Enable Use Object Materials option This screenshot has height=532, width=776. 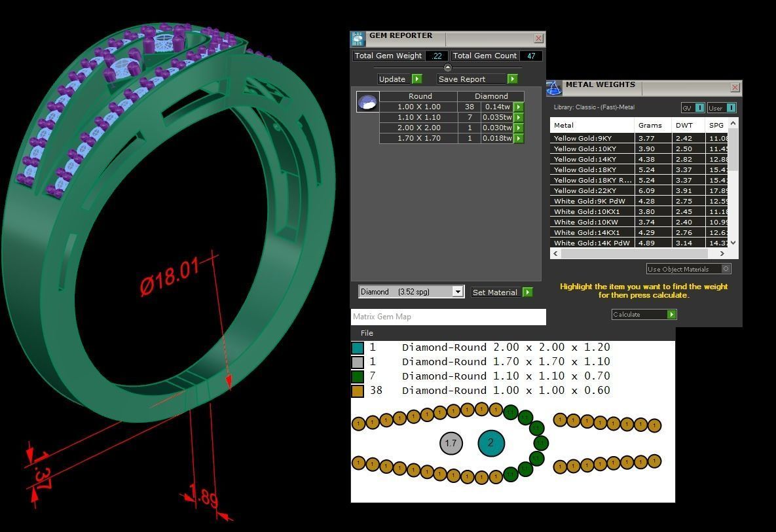point(688,269)
